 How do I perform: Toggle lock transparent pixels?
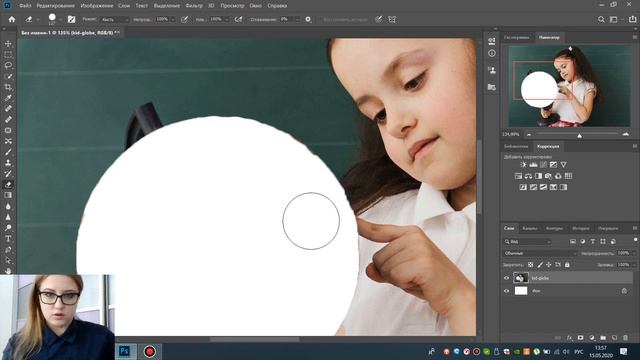(x=530, y=265)
